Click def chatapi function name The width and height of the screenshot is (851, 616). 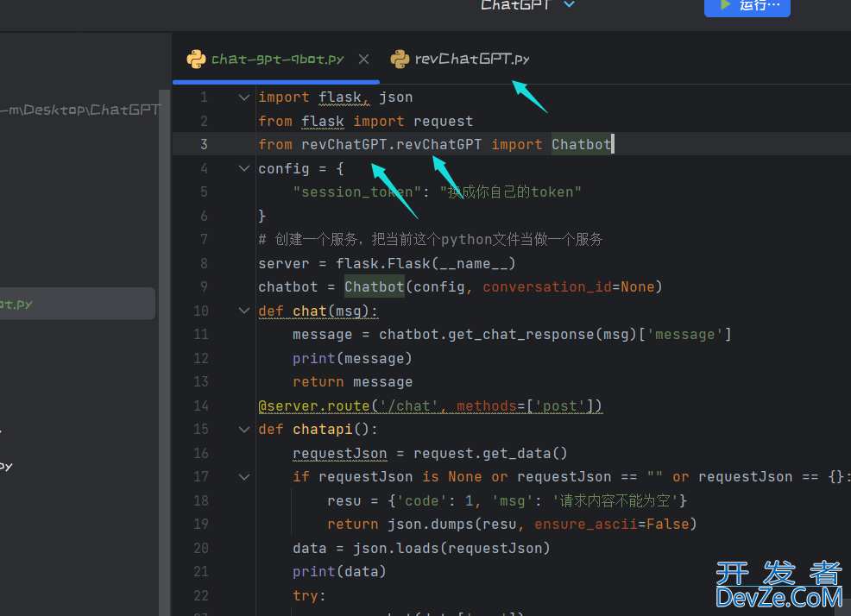tap(323, 430)
